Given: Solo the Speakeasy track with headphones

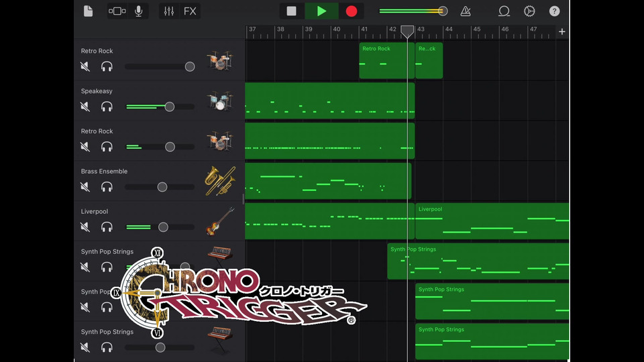Looking at the screenshot, I should coord(107,107).
